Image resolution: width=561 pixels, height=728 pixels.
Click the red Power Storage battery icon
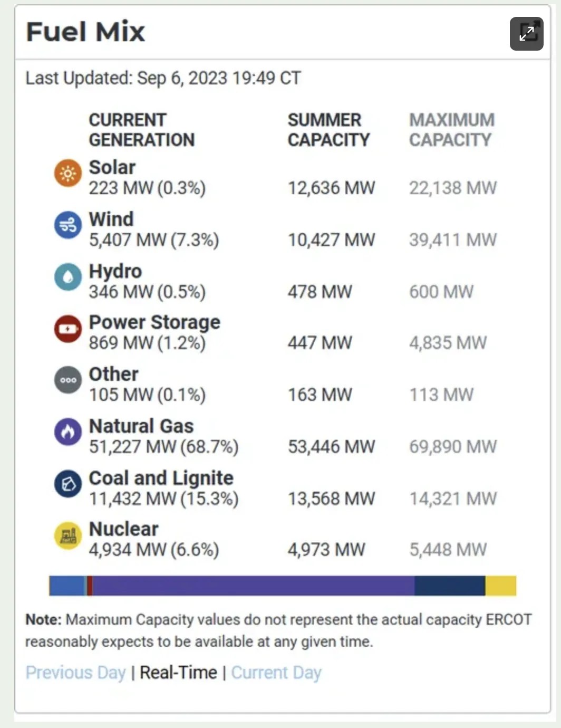click(x=68, y=329)
